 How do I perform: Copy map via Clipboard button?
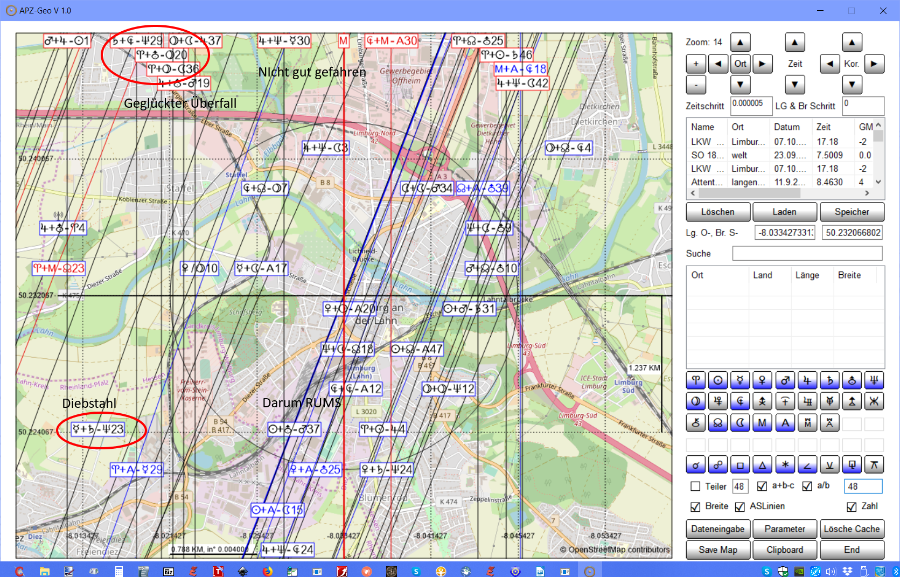coord(785,549)
